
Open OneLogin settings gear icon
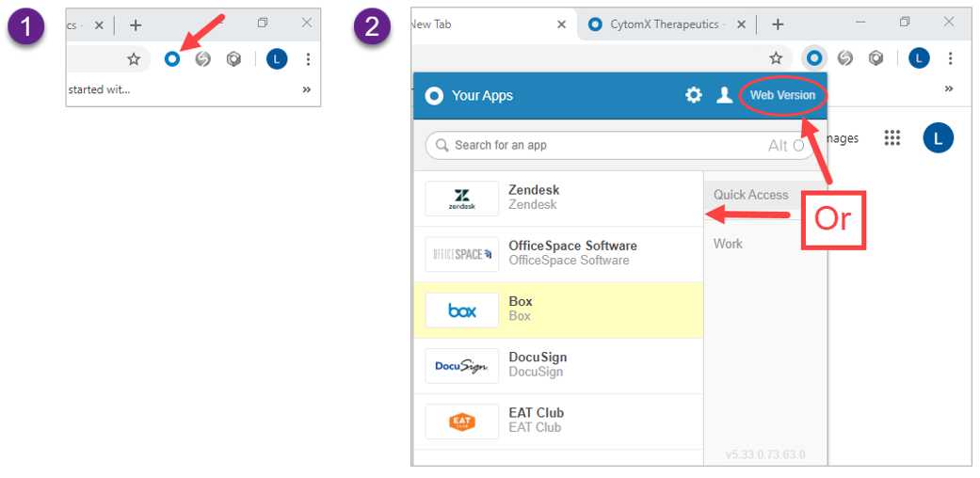[694, 95]
